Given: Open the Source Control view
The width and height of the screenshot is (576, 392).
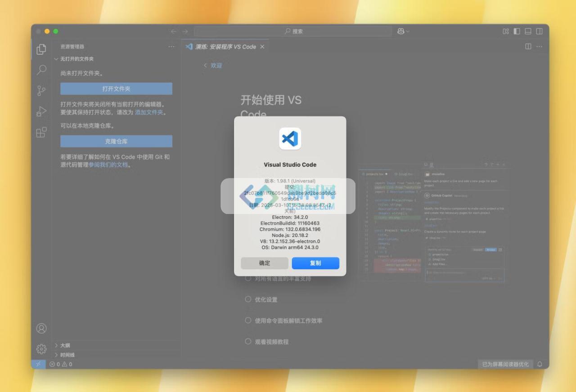Looking at the screenshot, I should point(41,91).
